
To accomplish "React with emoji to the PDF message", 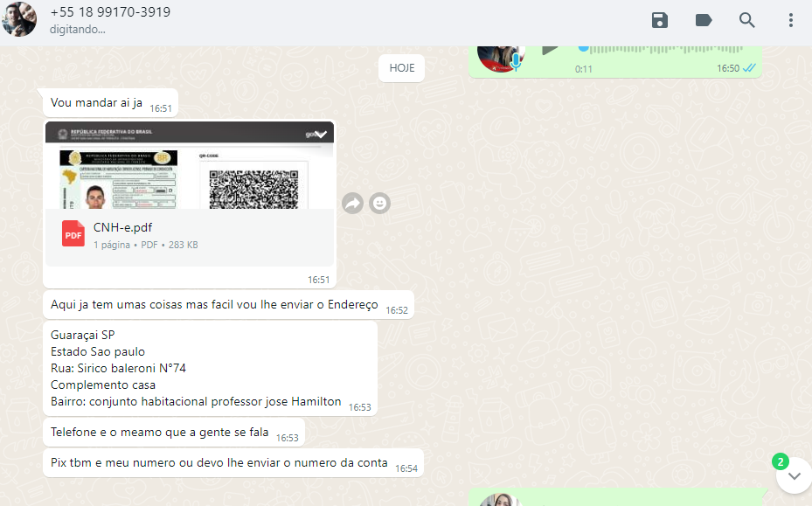I will (379, 204).
